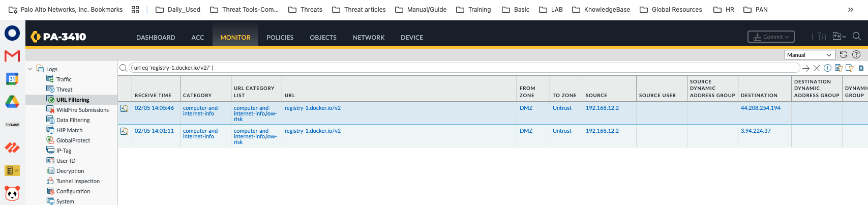868x205 pixels.
Task: Click the Apply Filter arrow icon
Action: pyautogui.click(x=805, y=68)
